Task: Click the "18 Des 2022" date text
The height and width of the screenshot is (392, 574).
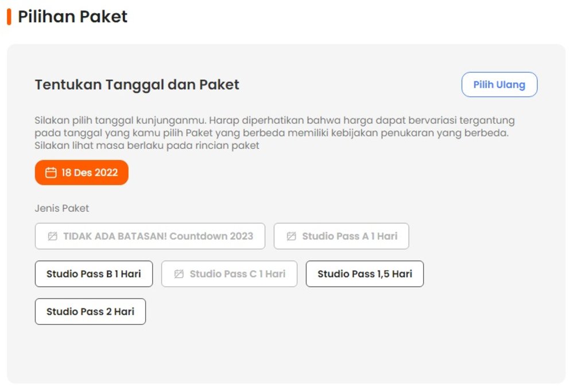Action: tap(90, 173)
